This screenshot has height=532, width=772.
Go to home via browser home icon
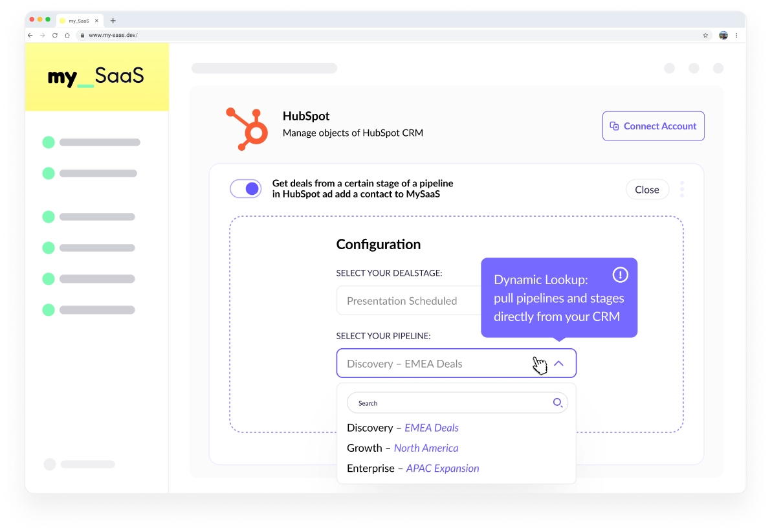coord(67,35)
